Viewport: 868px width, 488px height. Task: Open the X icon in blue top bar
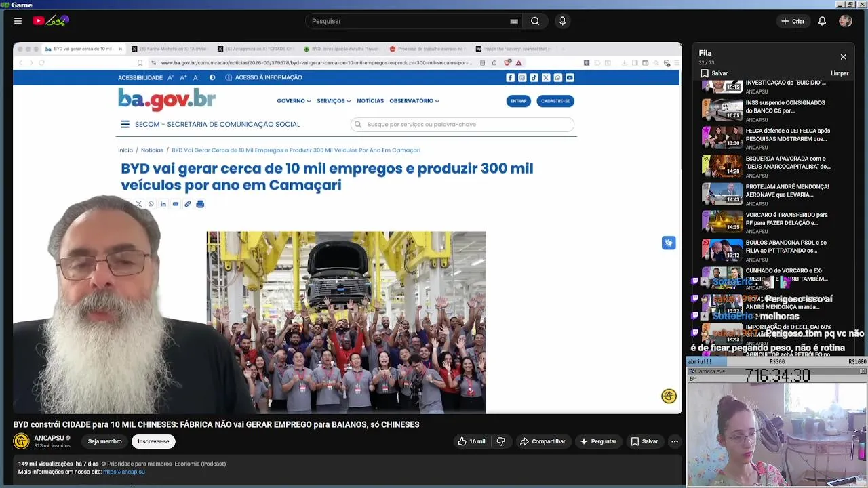tap(546, 77)
